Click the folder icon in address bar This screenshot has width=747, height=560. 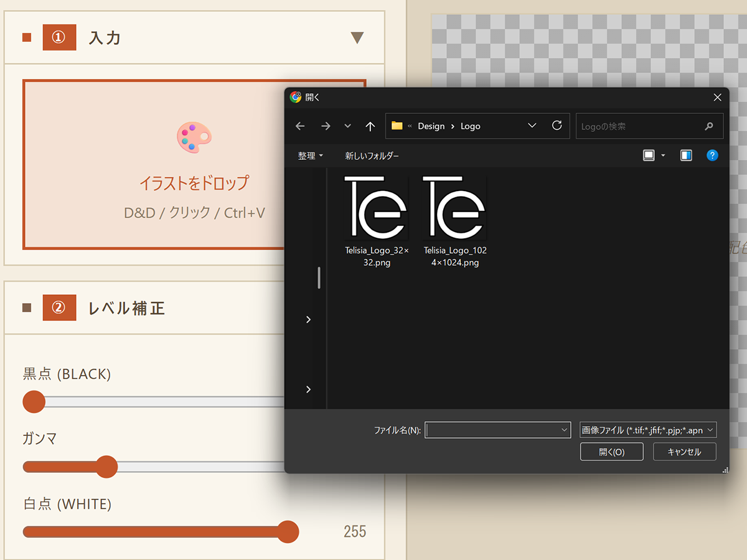click(397, 126)
